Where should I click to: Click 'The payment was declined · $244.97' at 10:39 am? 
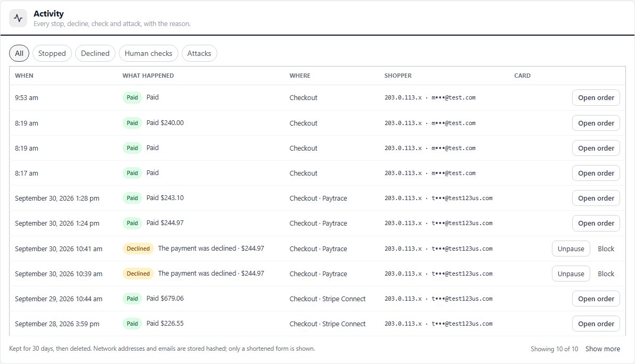211,274
